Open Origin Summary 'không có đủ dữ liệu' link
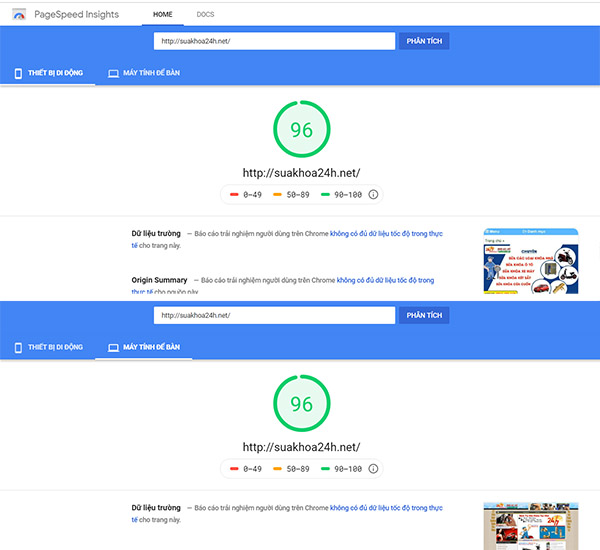The image size is (600, 550). tap(385, 280)
